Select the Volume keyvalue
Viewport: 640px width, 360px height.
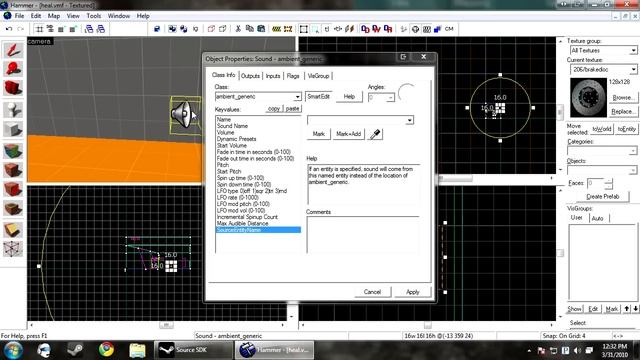point(226,133)
